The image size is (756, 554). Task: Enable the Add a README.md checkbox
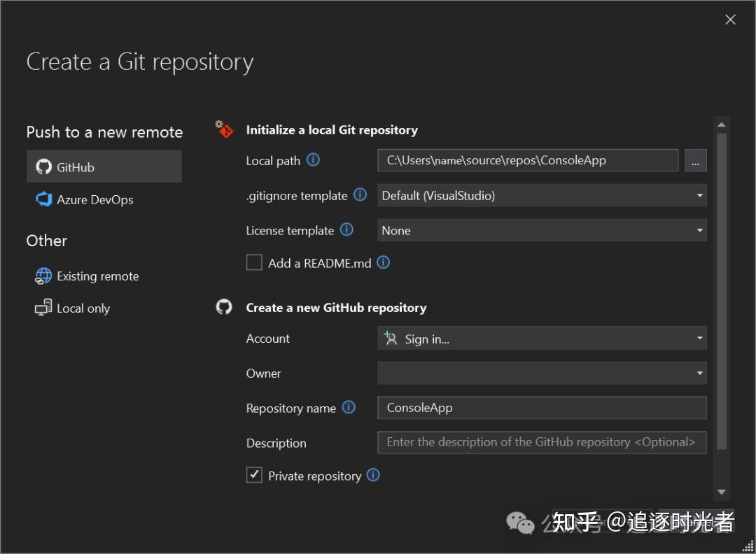(x=254, y=263)
